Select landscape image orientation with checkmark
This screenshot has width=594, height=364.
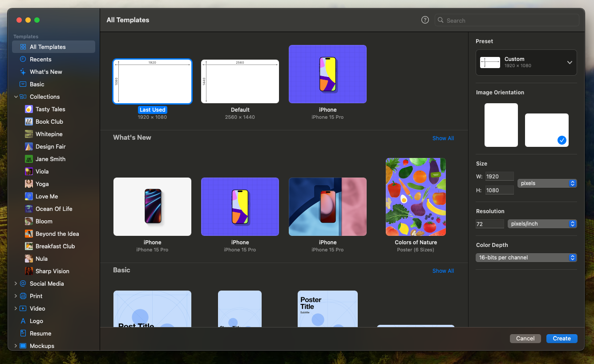[x=546, y=130]
